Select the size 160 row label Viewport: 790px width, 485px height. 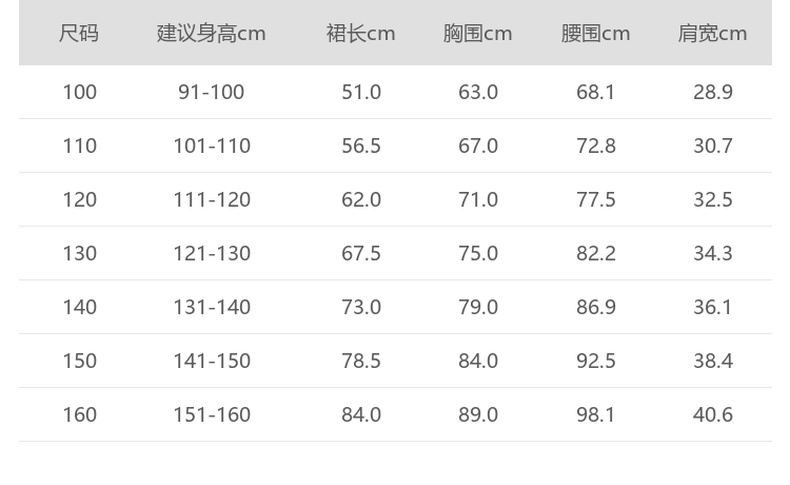click(x=79, y=414)
